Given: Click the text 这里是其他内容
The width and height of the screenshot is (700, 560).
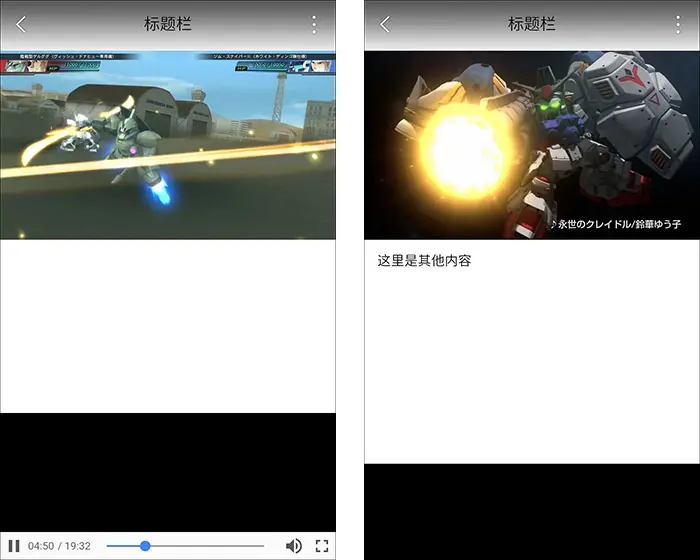Looking at the screenshot, I should (x=424, y=260).
